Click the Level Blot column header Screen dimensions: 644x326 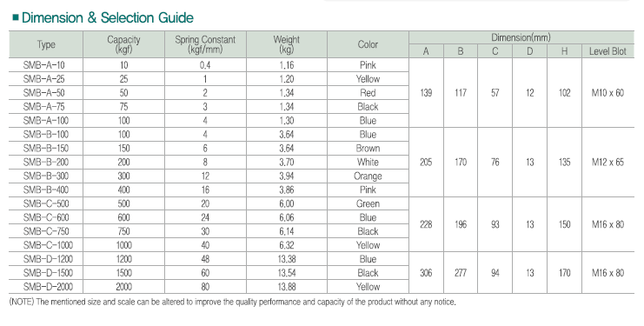(x=607, y=51)
